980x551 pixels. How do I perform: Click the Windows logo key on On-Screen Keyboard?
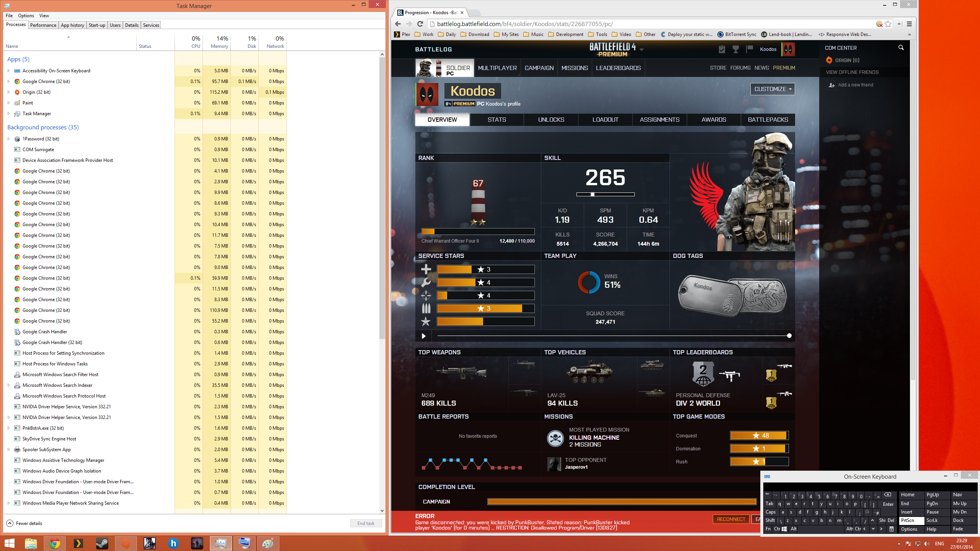(784, 529)
